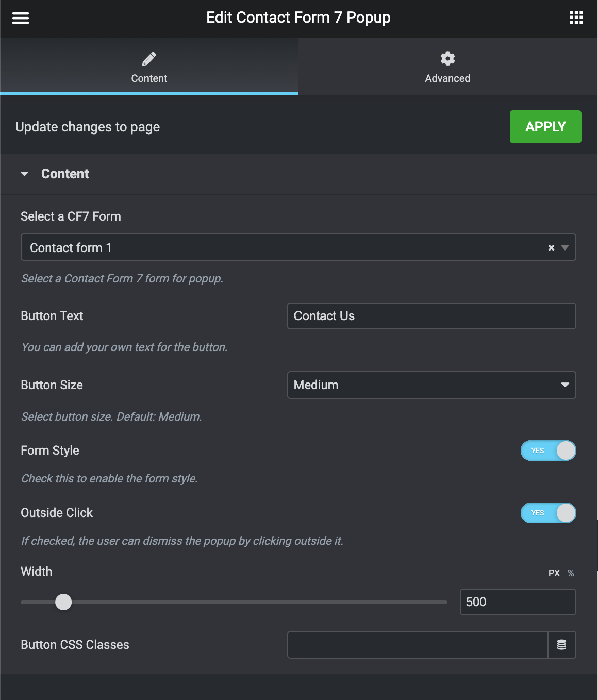Click the Button Text field

(x=431, y=316)
